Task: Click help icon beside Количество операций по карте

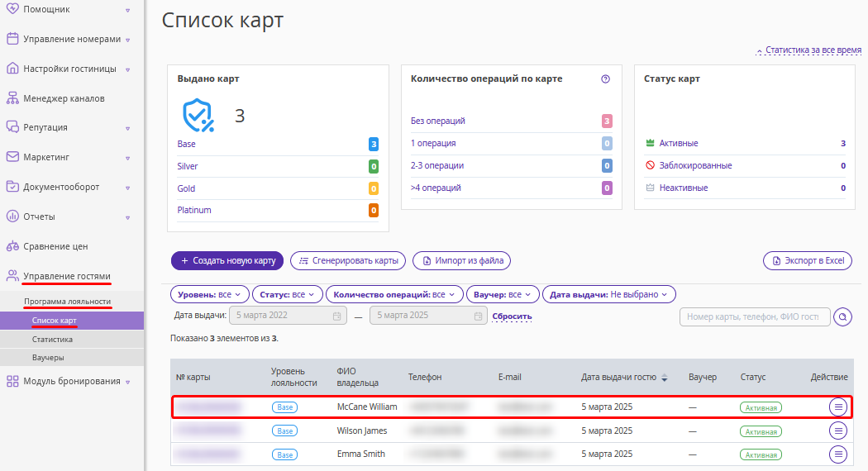Action: [x=606, y=78]
